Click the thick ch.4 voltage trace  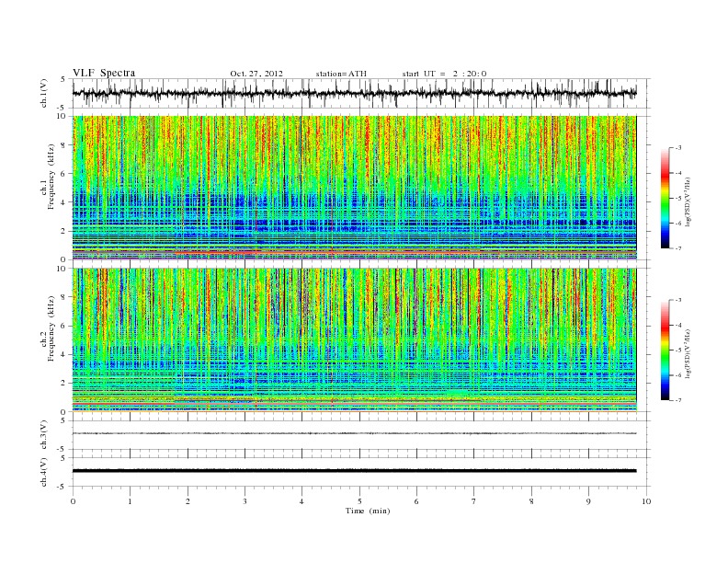(354, 471)
